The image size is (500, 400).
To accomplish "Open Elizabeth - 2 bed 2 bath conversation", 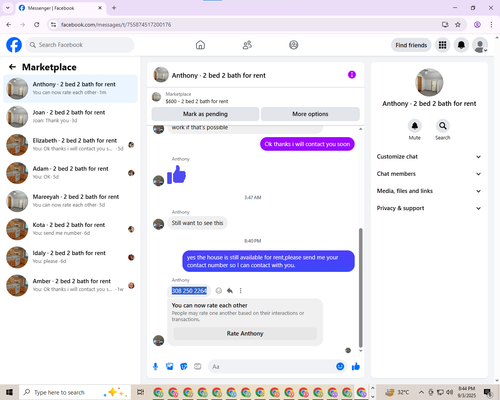I will click(70, 144).
